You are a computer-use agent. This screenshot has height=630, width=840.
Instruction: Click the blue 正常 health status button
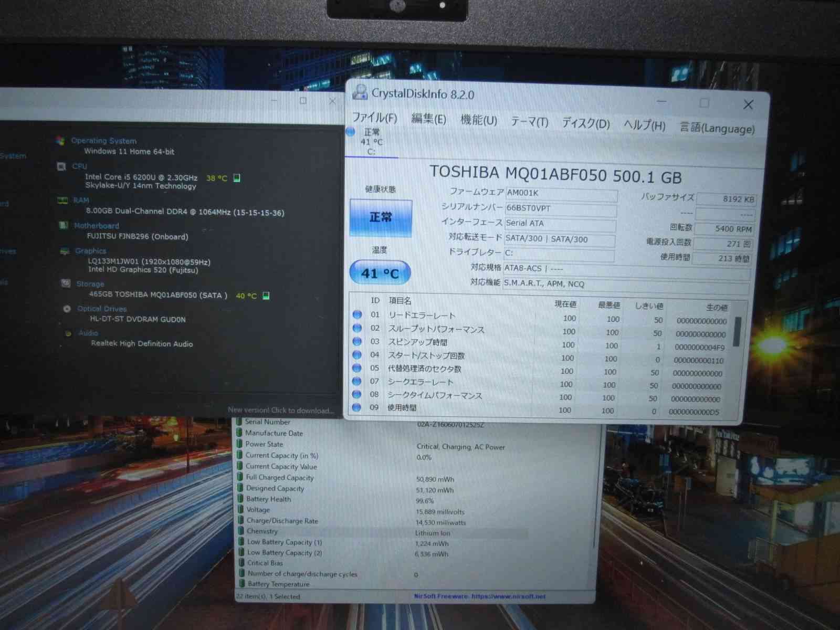tap(381, 217)
